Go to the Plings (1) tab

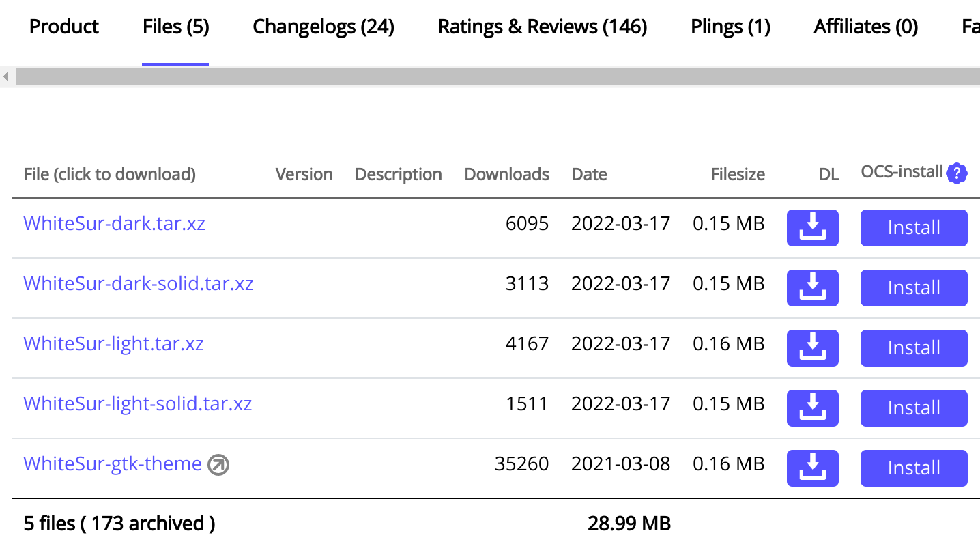pos(730,27)
